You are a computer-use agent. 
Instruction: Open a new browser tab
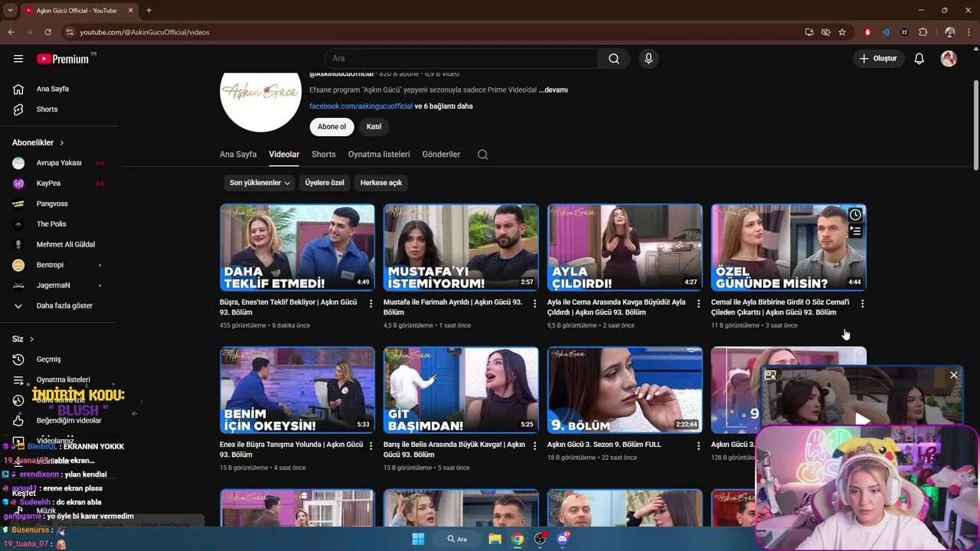pos(149,10)
